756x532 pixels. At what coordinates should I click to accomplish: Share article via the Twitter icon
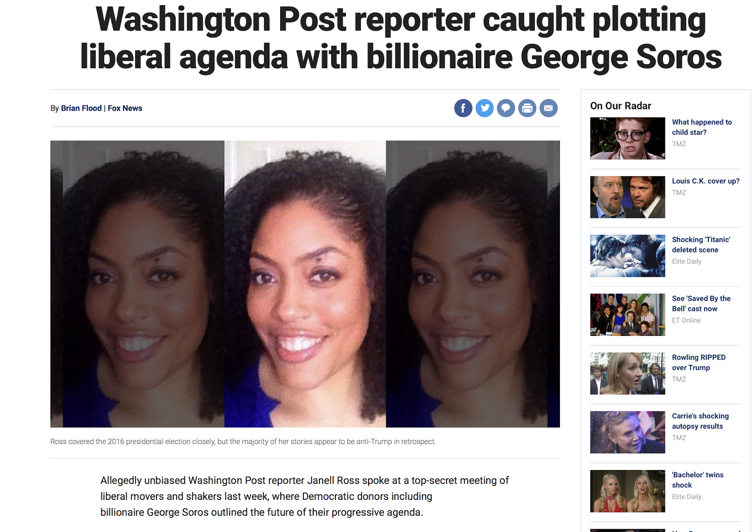(484, 108)
